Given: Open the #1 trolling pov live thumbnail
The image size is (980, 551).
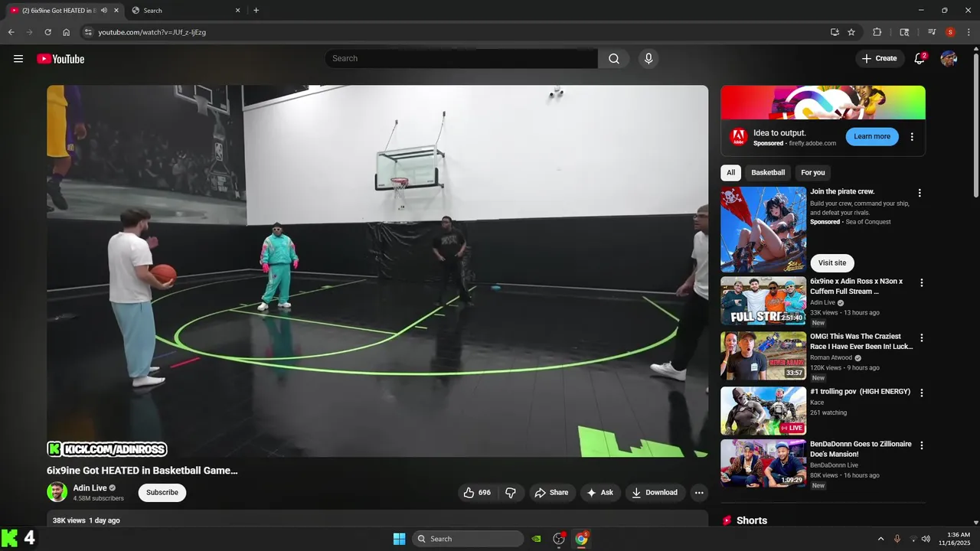Looking at the screenshot, I should 763,411.
